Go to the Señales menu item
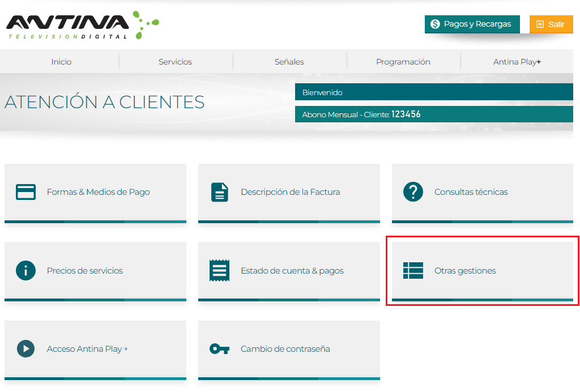Image resolution: width=580 pixels, height=392 pixels. [289, 62]
